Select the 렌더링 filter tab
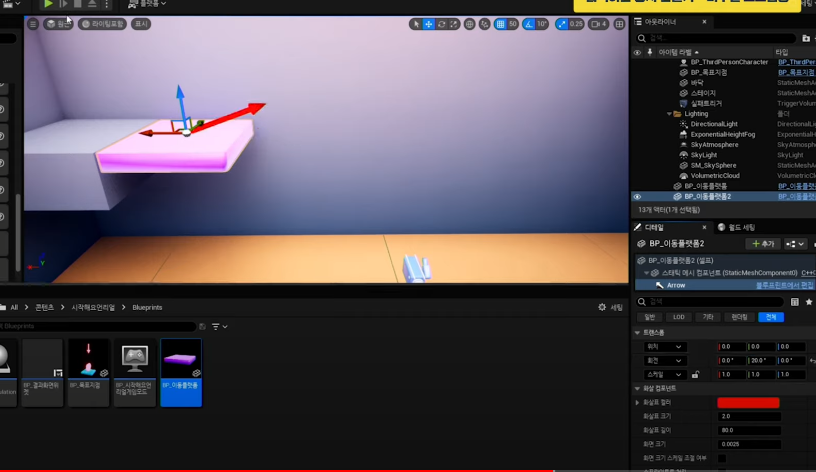Viewport: 816px width, 472px height. point(739,317)
